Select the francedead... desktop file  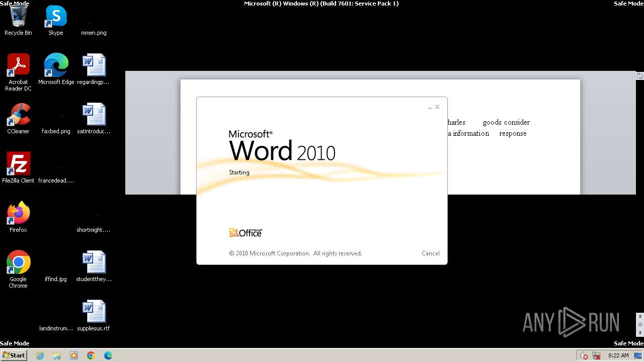click(56, 175)
